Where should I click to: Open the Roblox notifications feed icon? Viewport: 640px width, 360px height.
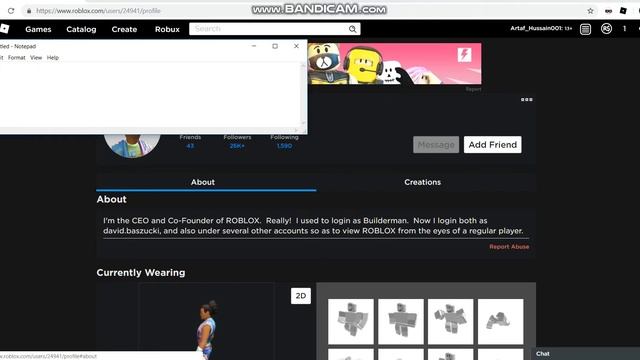tap(585, 29)
